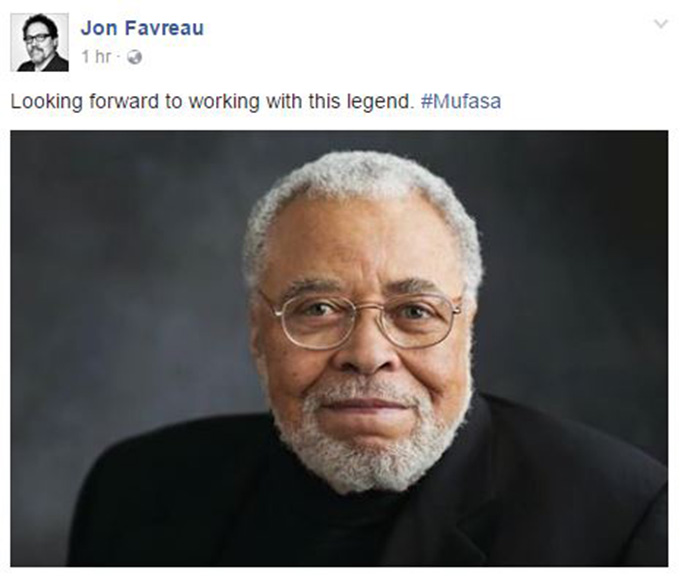Open the attached portrait photo
This screenshot has width=683, height=576.
(x=339, y=349)
